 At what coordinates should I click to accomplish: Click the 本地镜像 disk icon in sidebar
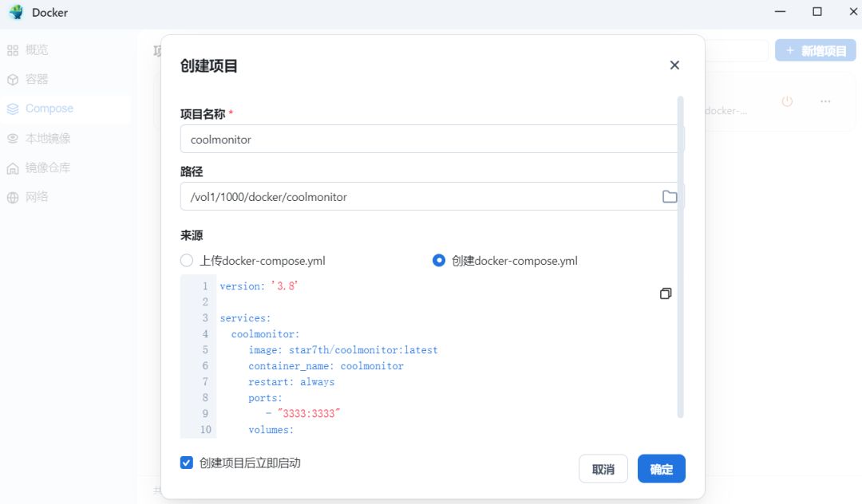tap(13, 138)
